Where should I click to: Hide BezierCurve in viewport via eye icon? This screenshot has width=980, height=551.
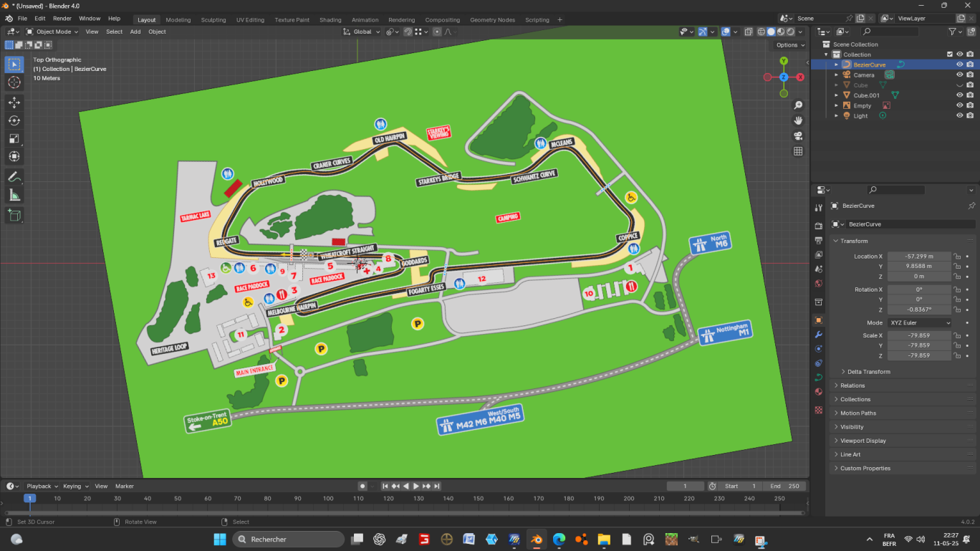click(x=959, y=64)
